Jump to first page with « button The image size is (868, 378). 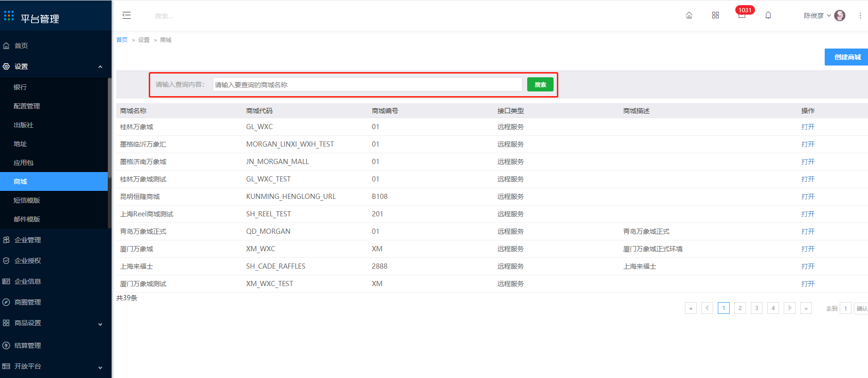691,308
